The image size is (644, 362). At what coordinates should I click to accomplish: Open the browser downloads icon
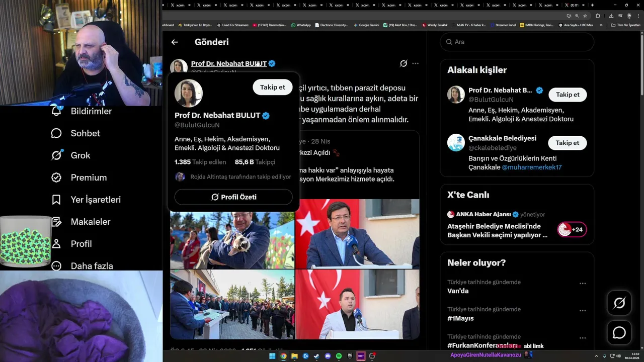coord(611,16)
